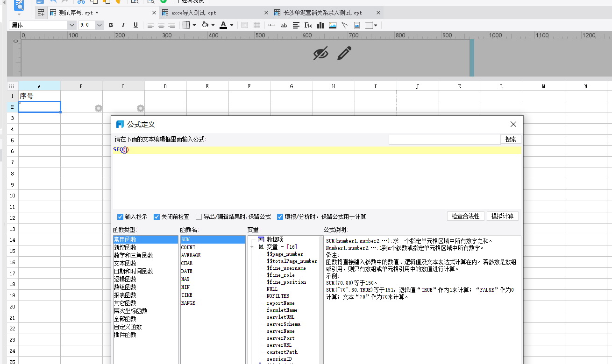Collapse the 变量 - [16] tree node
Viewport: 612px width, 364px height.
(x=252, y=247)
